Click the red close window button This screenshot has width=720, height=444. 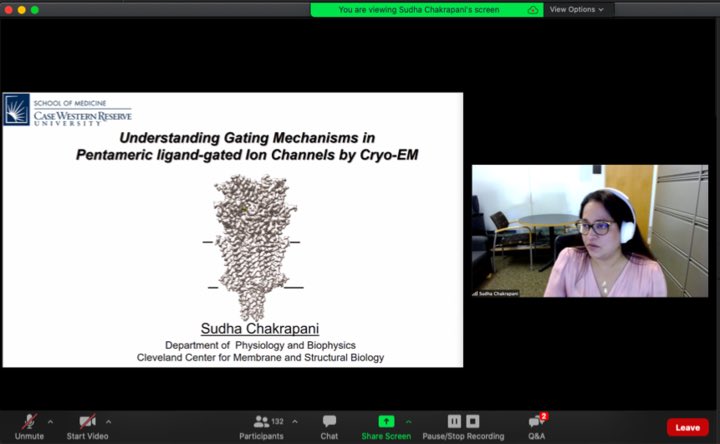[x=8, y=10]
